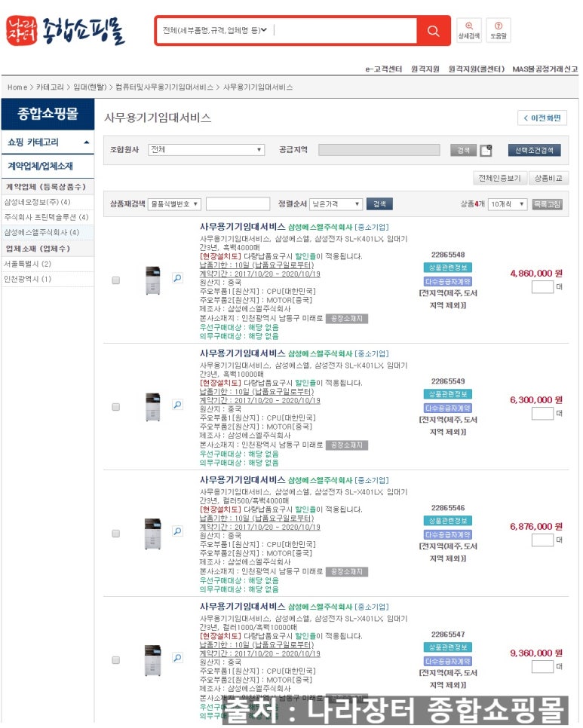Focus the main search text field
This screenshot has width=583, height=728.
(x=344, y=30)
